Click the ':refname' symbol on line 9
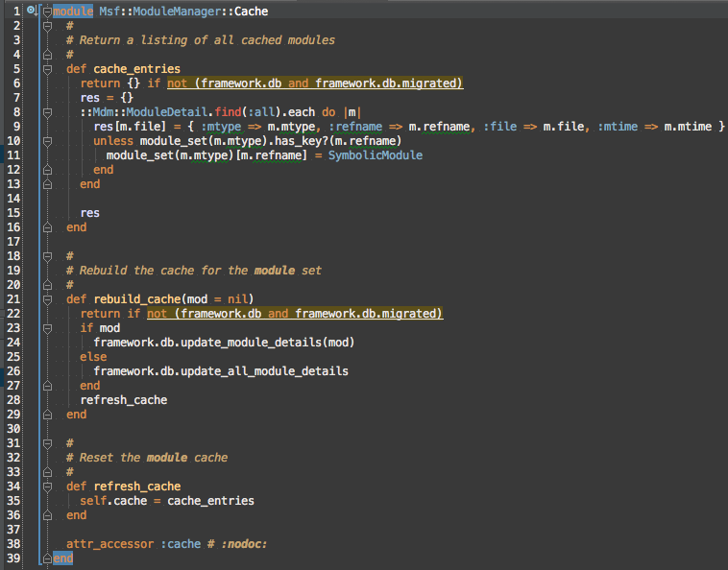 tap(355, 126)
